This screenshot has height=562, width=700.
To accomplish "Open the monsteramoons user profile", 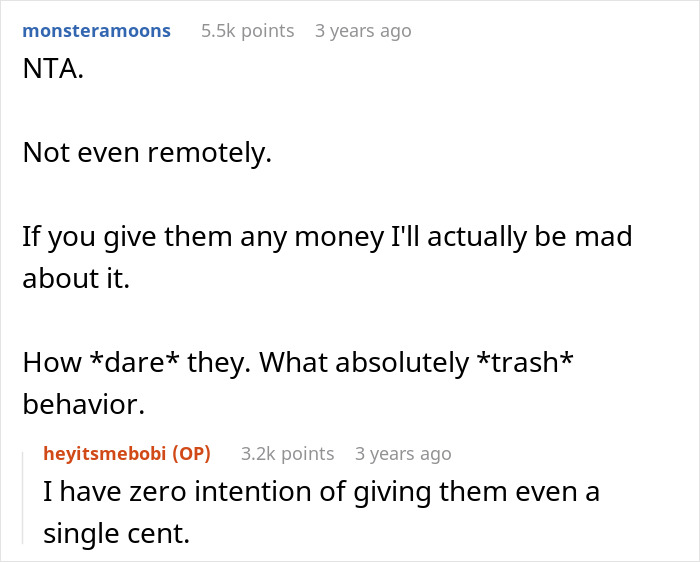I will pyautogui.click(x=96, y=31).
